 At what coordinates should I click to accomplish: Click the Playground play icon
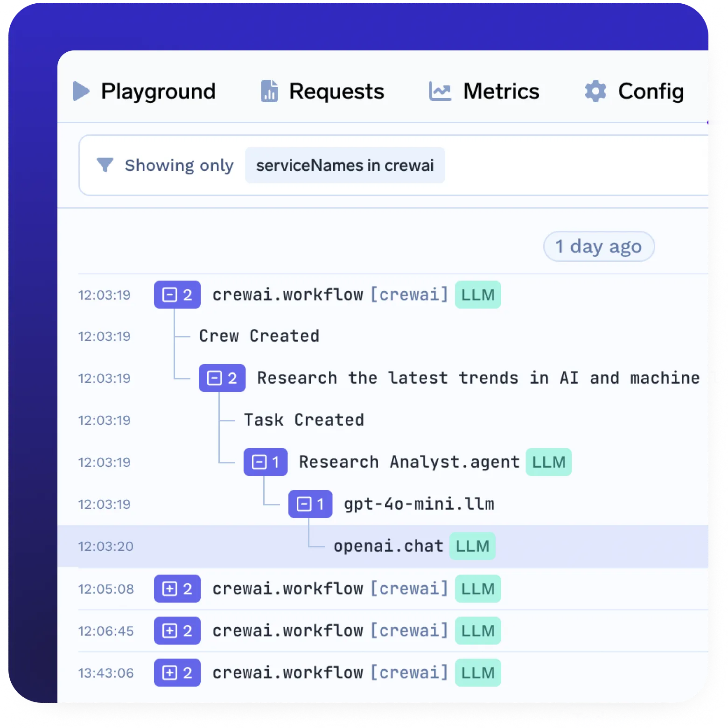point(81,91)
